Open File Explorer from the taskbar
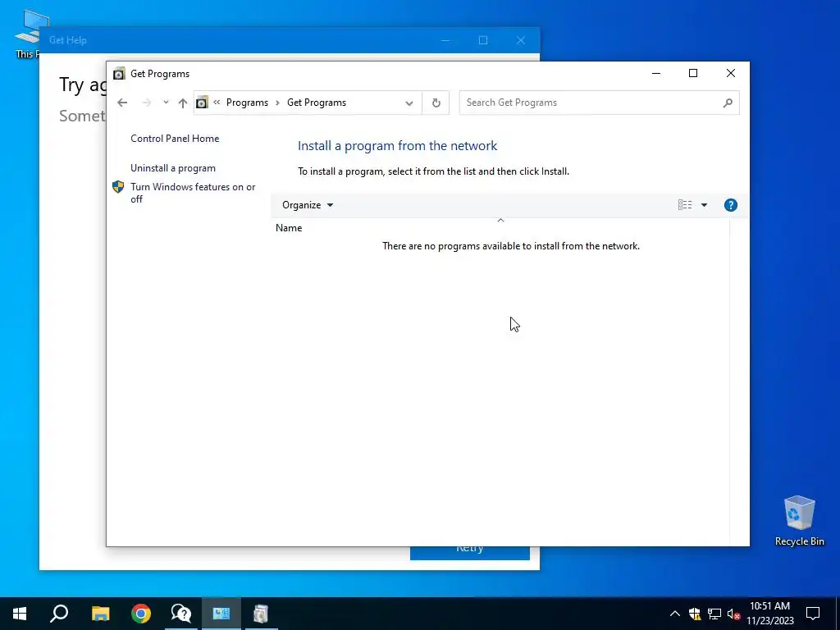Viewport: 840px width, 630px height. pyautogui.click(x=101, y=614)
